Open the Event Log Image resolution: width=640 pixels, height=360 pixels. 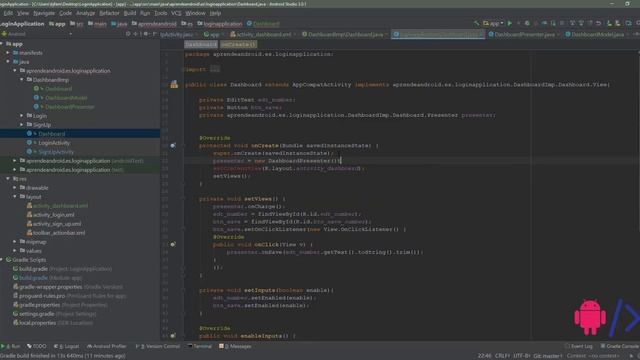[x=579, y=346]
